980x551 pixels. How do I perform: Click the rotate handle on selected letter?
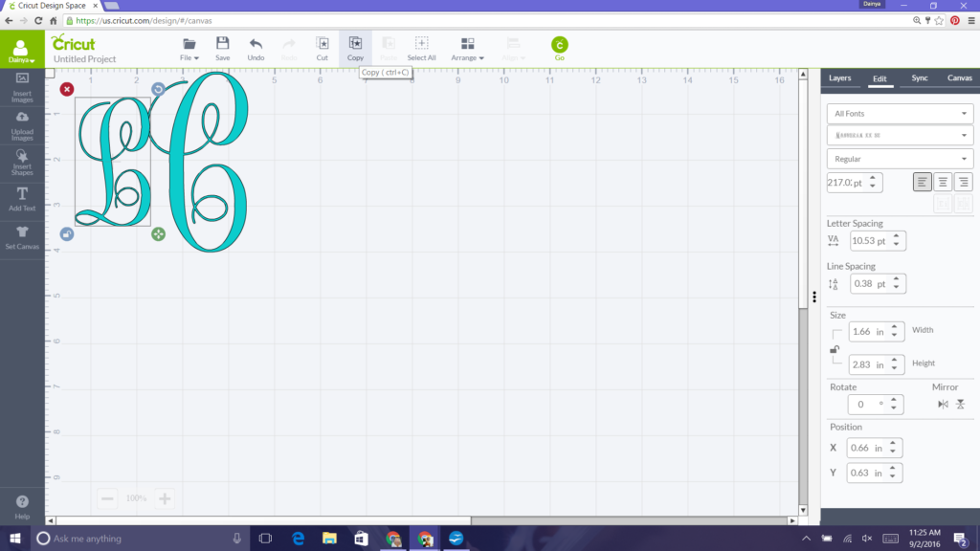[158, 89]
